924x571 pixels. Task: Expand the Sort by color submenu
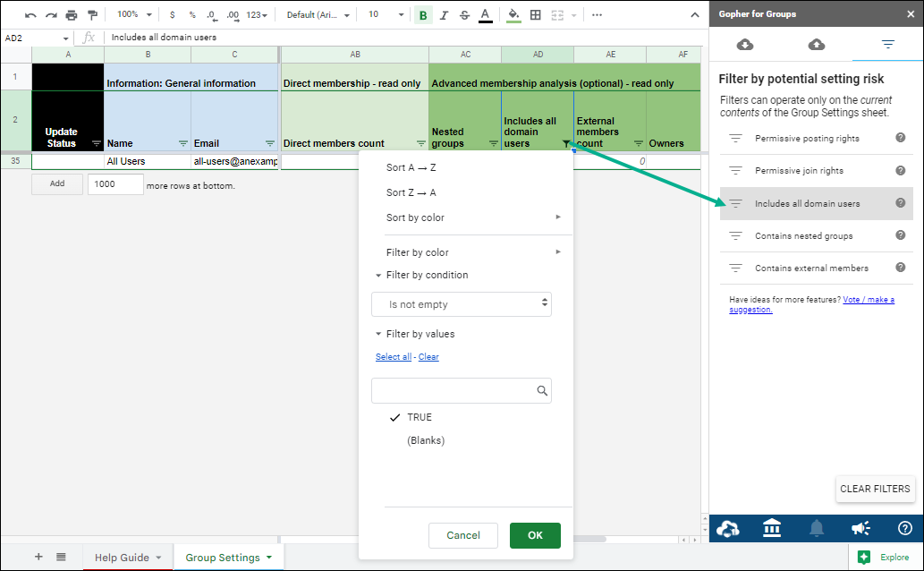[465, 217]
